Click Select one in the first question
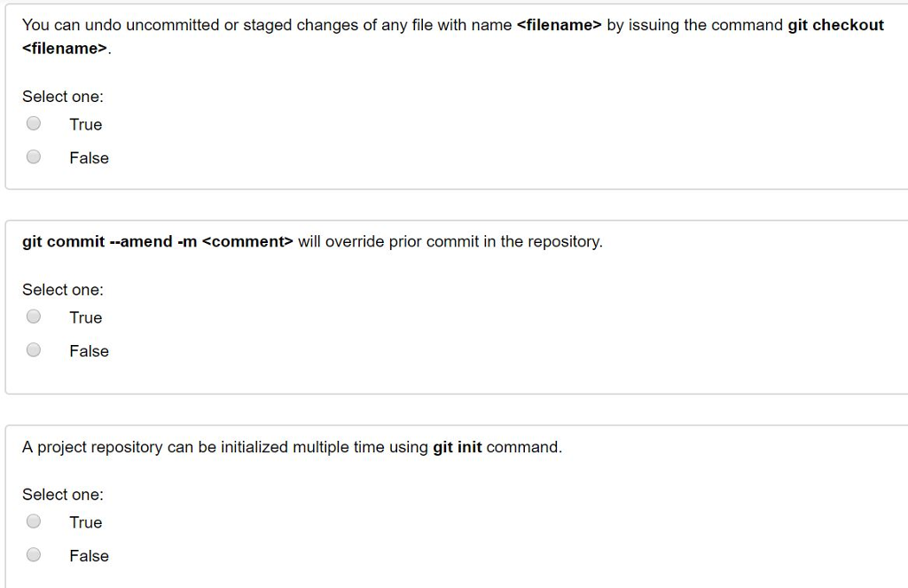The height and width of the screenshot is (588, 908). click(x=62, y=96)
